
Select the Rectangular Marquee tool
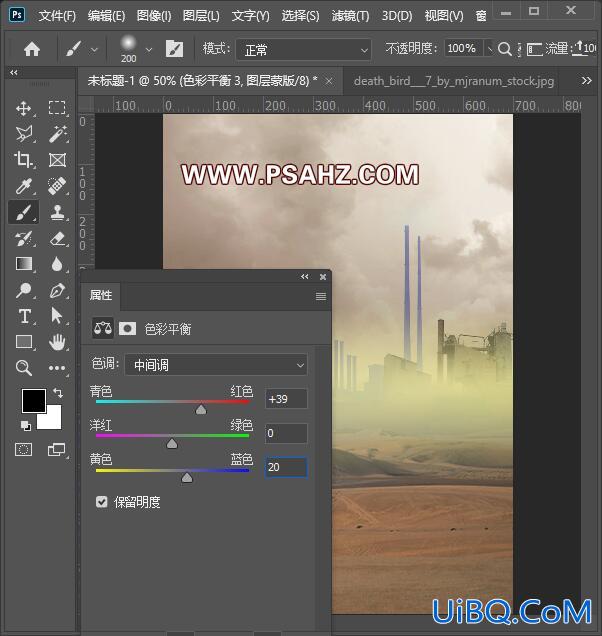point(57,108)
